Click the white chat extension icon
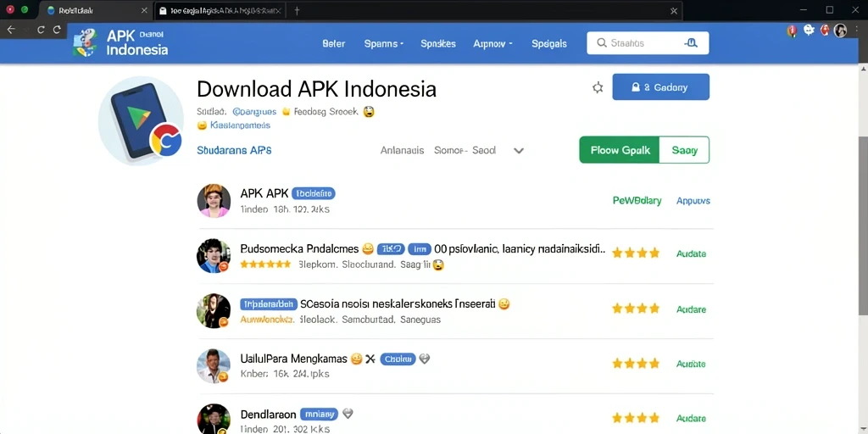 click(x=809, y=30)
